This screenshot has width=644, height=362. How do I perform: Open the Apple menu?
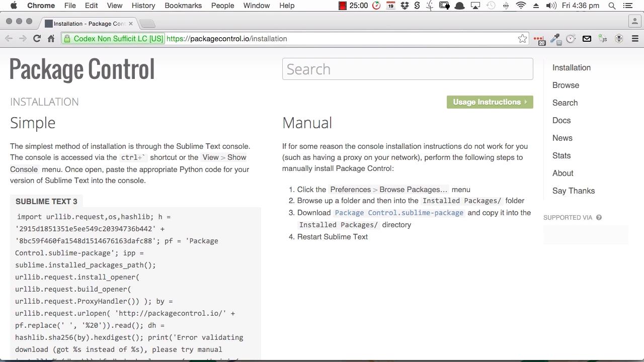pyautogui.click(x=14, y=6)
